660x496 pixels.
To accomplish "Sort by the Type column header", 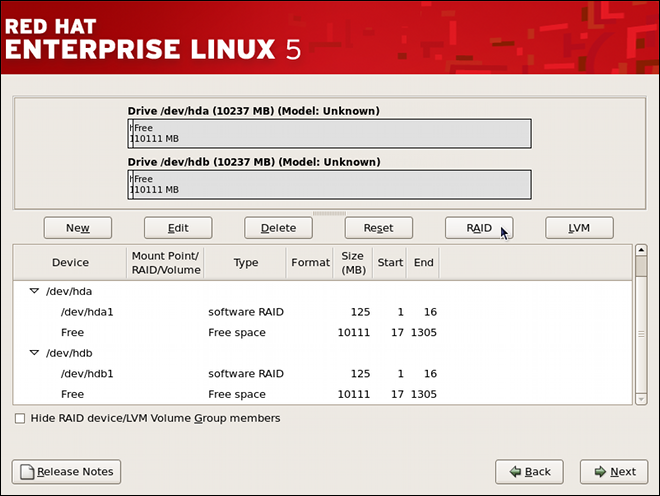I will [x=245, y=263].
